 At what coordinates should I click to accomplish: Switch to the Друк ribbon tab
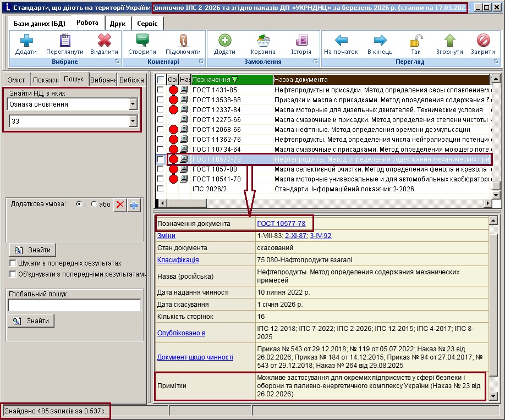pos(117,24)
